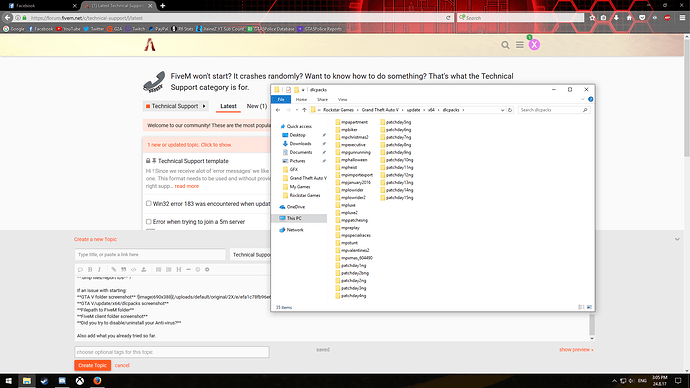The height and width of the screenshot is (388, 690).
Task: Show hidden system tray icons
Action: pos(614,381)
